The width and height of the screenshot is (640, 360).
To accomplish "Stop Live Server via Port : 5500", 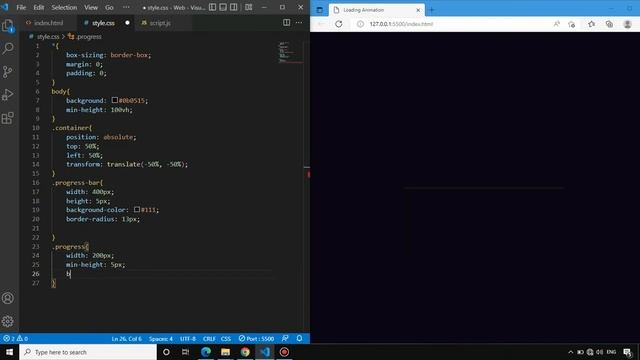I will tap(256, 338).
